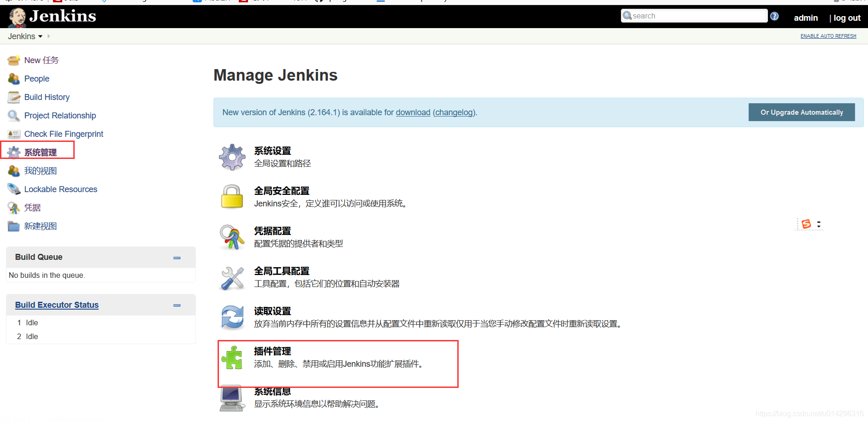Click the 新建视图 folder icon

click(x=14, y=226)
